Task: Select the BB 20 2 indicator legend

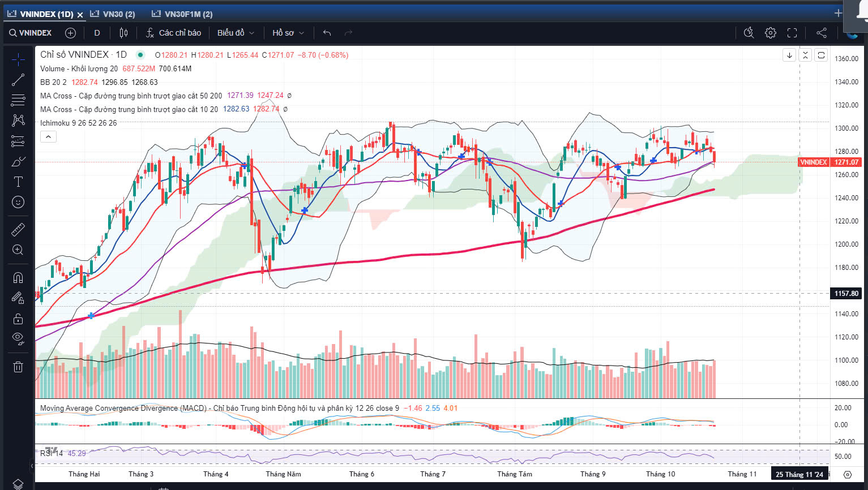Action: pyautogui.click(x=53, y=82)
